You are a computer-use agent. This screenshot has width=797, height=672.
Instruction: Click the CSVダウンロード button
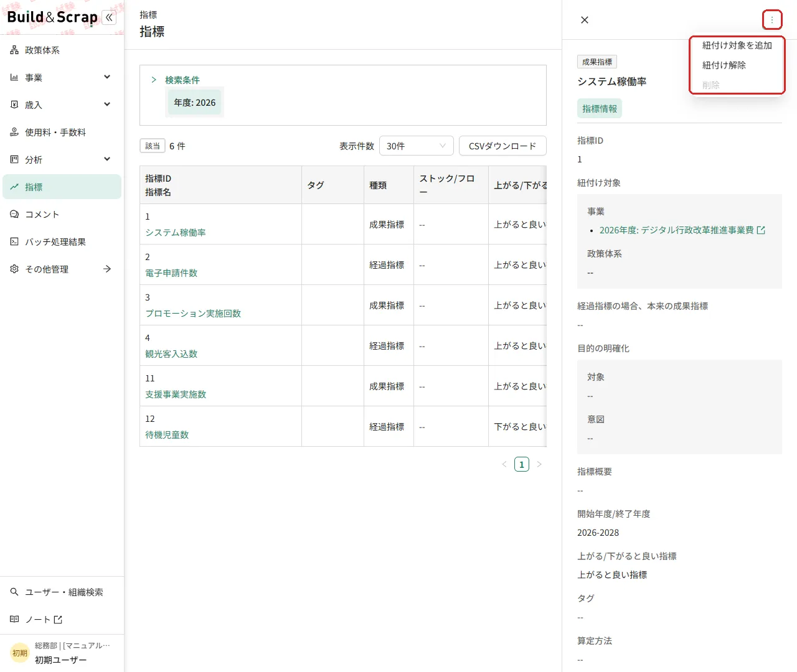point(502,146)
